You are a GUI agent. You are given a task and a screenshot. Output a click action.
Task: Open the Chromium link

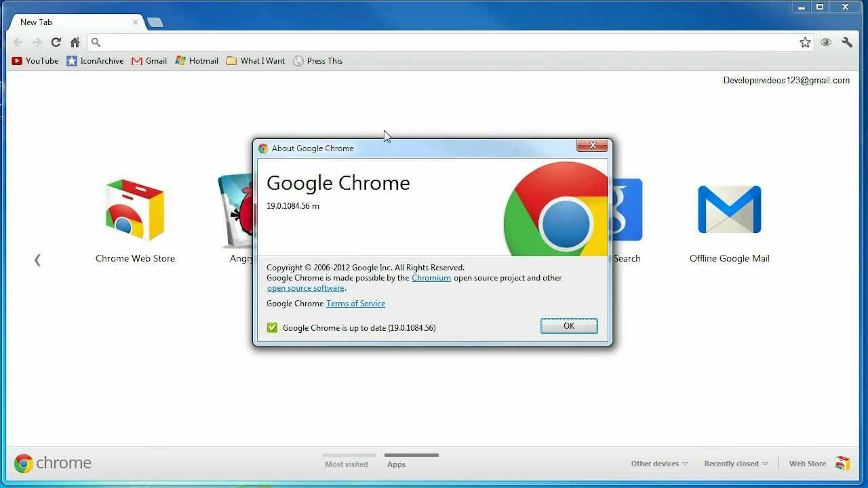point(431,278)
